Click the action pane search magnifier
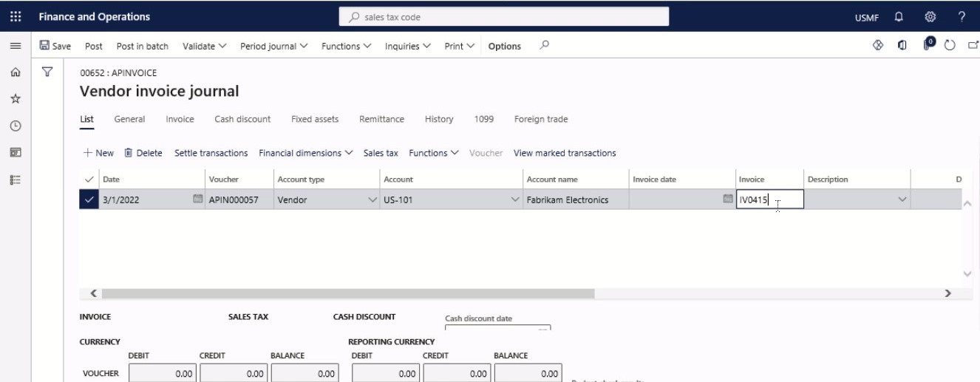 (545, 45)
